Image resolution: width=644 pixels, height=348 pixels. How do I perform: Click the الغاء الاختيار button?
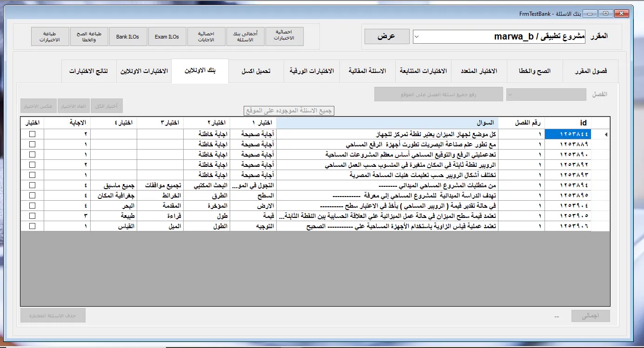click(74, 106)
